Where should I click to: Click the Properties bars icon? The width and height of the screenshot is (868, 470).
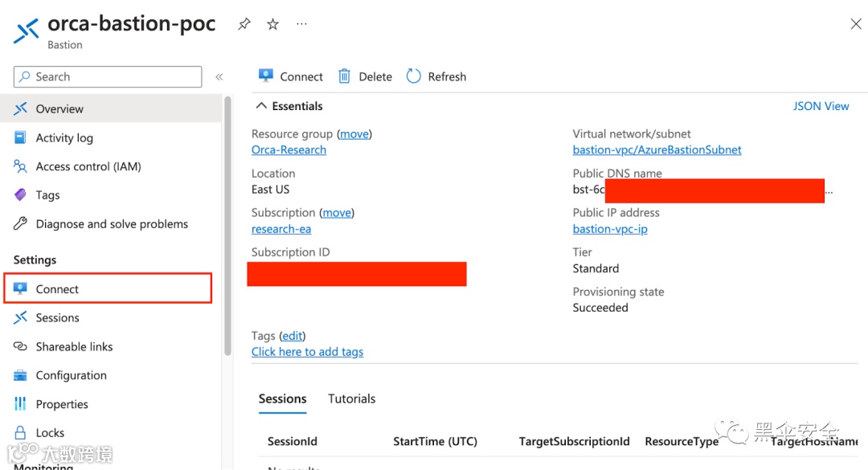pyautogui.click(x=20, y=404)
